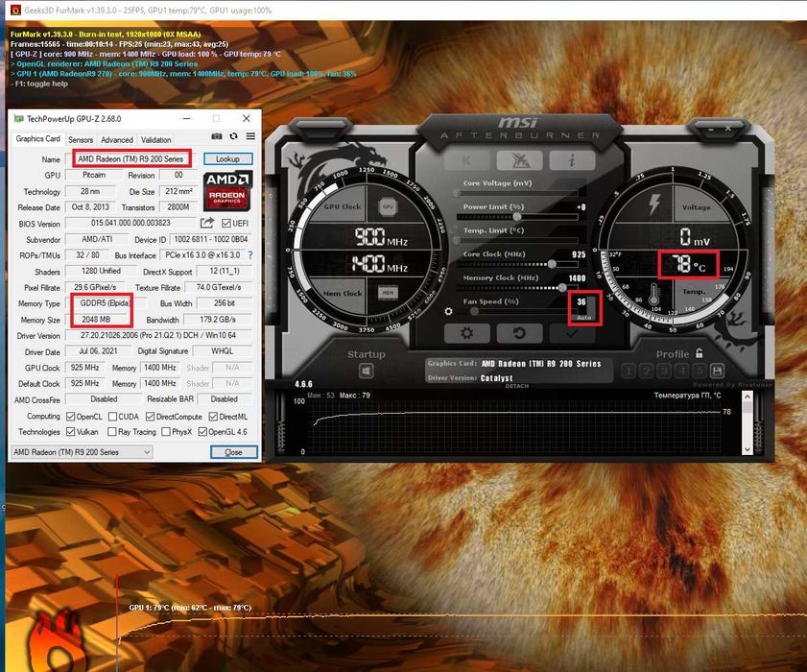Toggle the CUDA checkbox
Viewport: 807px width, 672px height.
(112, 416)
